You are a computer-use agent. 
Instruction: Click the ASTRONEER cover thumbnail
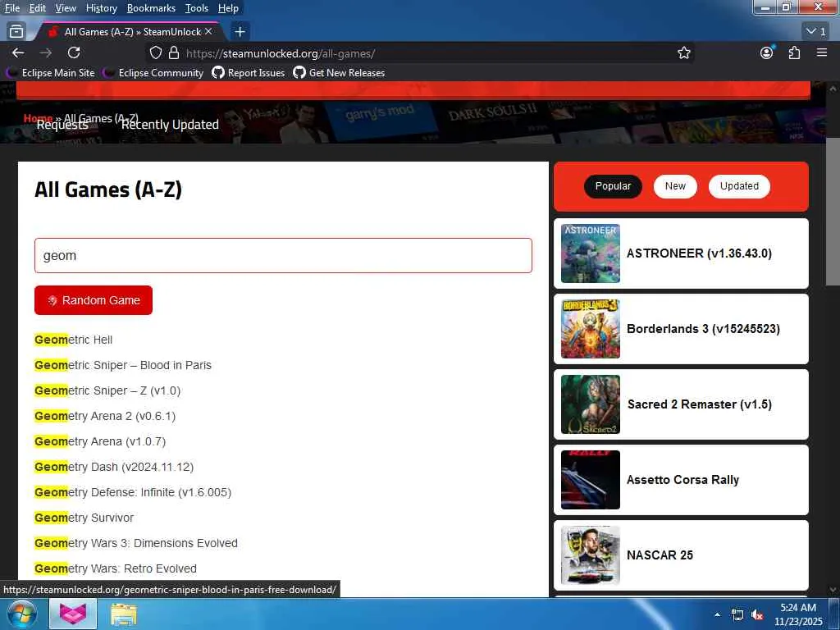591,253
